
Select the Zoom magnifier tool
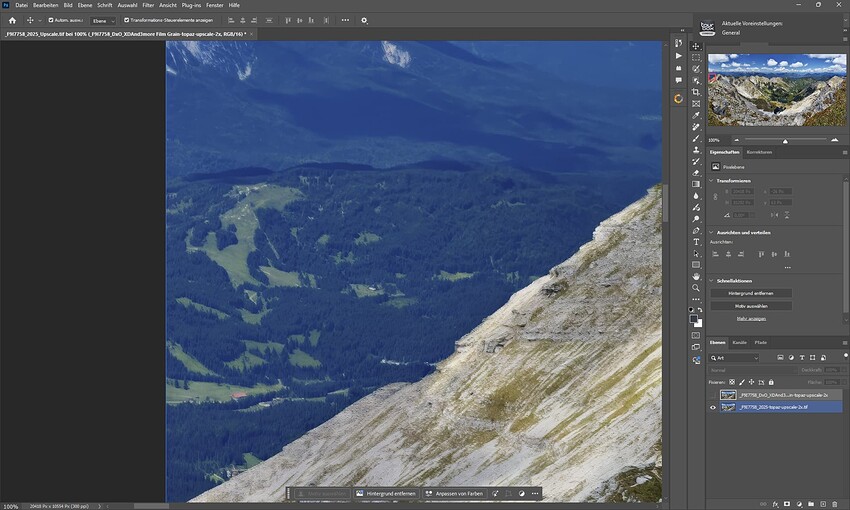tap(696, 288)
